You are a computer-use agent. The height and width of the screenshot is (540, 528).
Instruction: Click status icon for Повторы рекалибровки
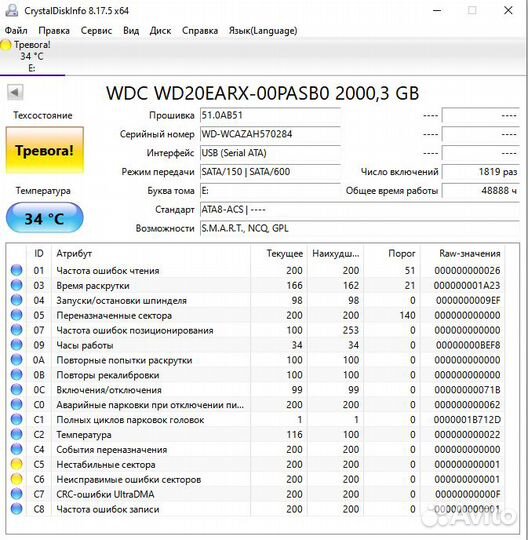pyautogui.click(x=17, y=375)
